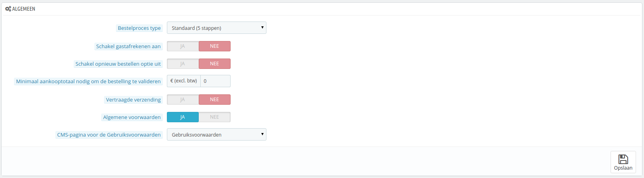644x178 pixels.
Task: Click the gears icon beside ALGEMEEN
Action: tap(8, 9)
